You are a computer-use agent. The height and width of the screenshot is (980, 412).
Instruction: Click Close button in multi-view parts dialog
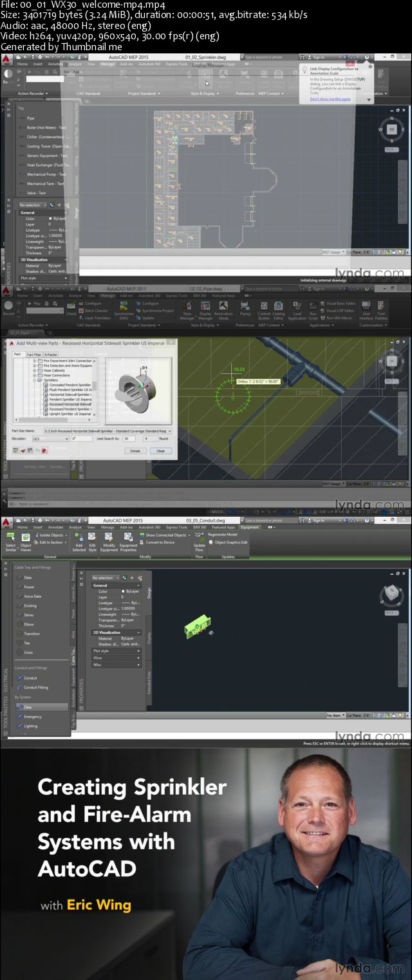[161, 450]
